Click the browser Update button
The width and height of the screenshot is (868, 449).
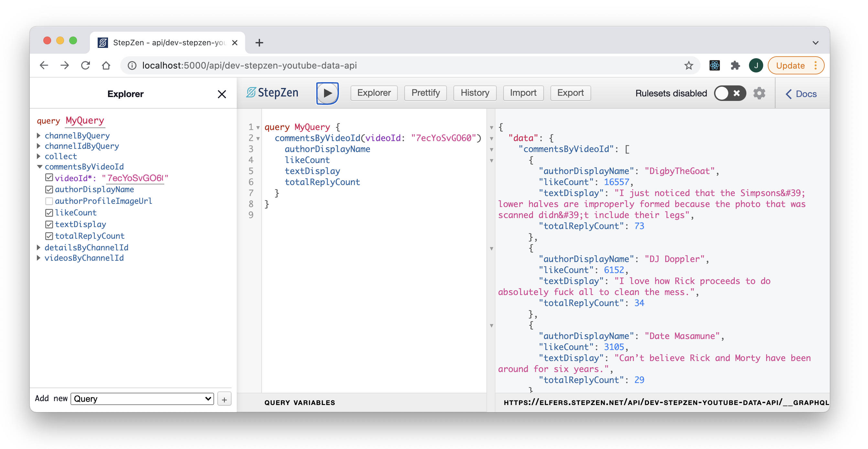(790, 65)
